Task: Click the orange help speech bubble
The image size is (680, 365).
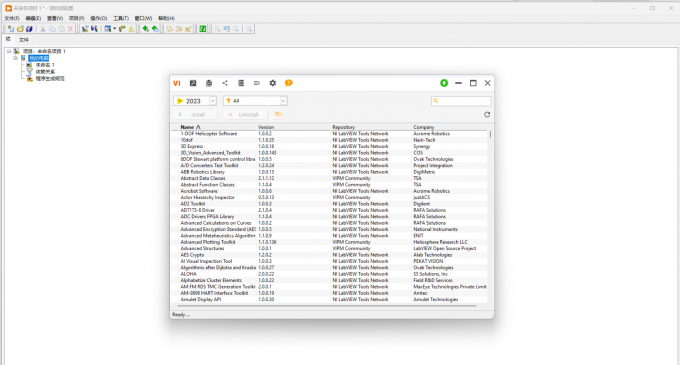Action: pyautogui.click(x=288, y=83)
